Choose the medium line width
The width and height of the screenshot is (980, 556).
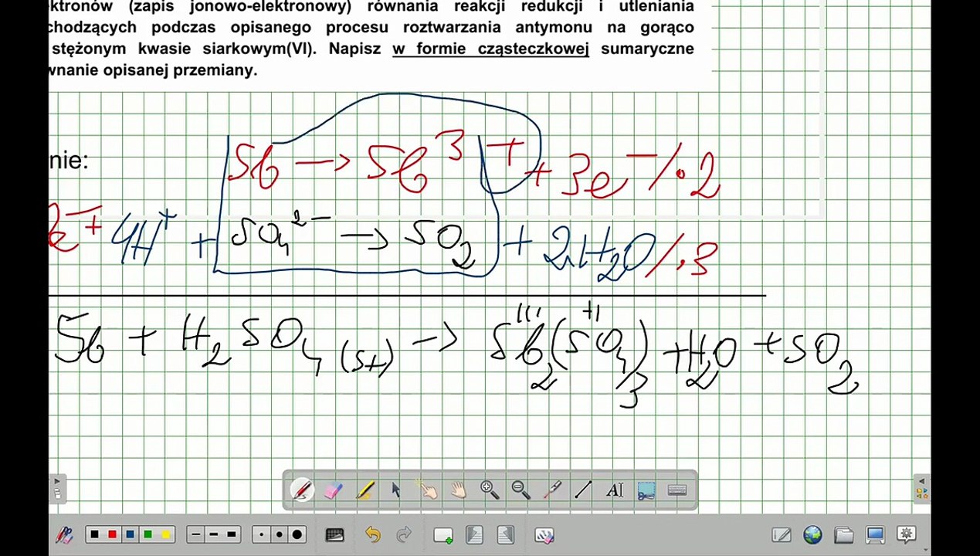click(x=214, y=534)
